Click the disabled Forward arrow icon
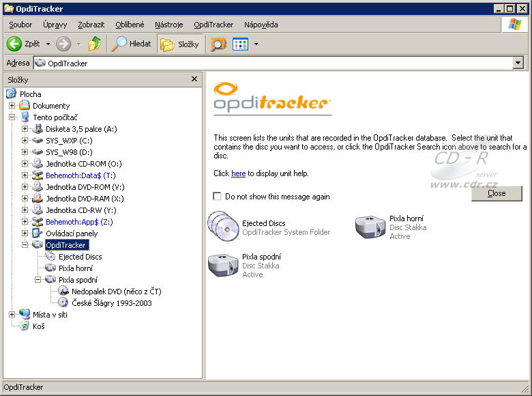 [63, 44]
